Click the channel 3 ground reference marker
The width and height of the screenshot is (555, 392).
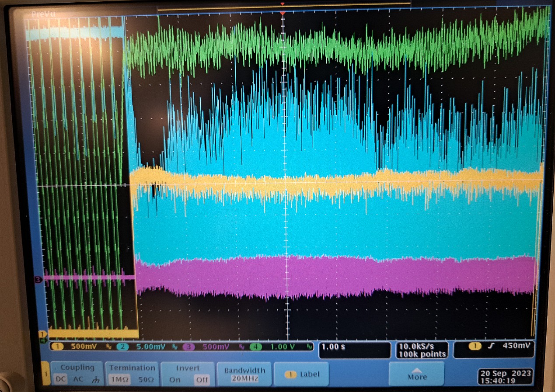click(38, 279)
